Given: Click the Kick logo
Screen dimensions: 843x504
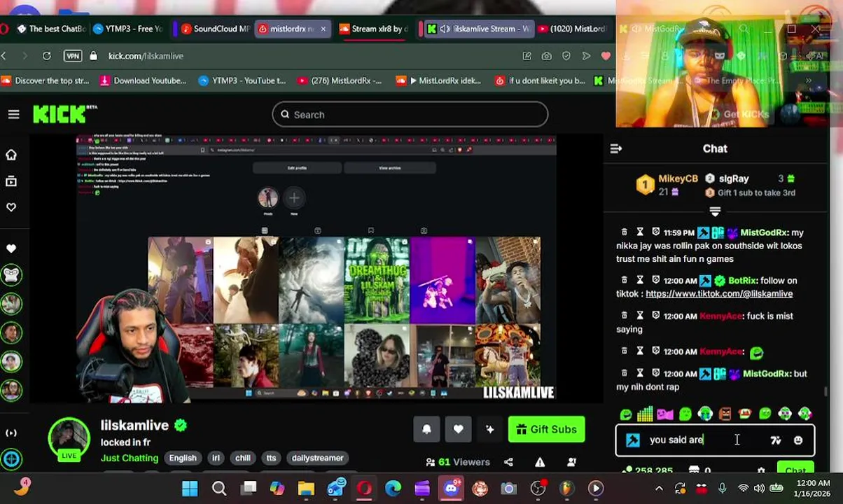Looking at the screenshot, I should pos(64,114).
